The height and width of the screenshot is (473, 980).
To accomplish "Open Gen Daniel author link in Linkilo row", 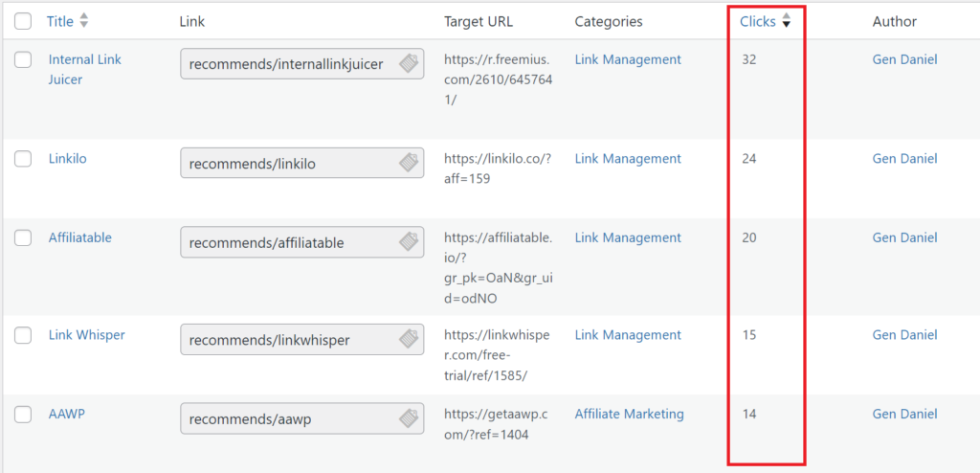I will click(905, 159).
